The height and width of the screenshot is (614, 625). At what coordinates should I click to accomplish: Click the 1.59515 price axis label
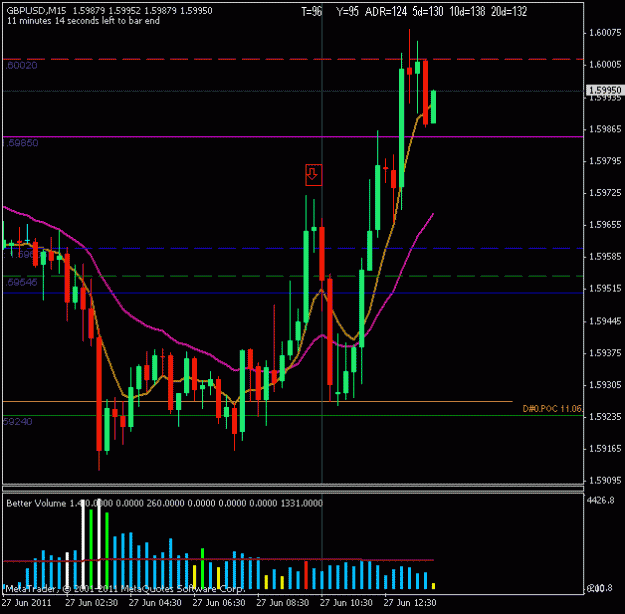pos(605,289)
